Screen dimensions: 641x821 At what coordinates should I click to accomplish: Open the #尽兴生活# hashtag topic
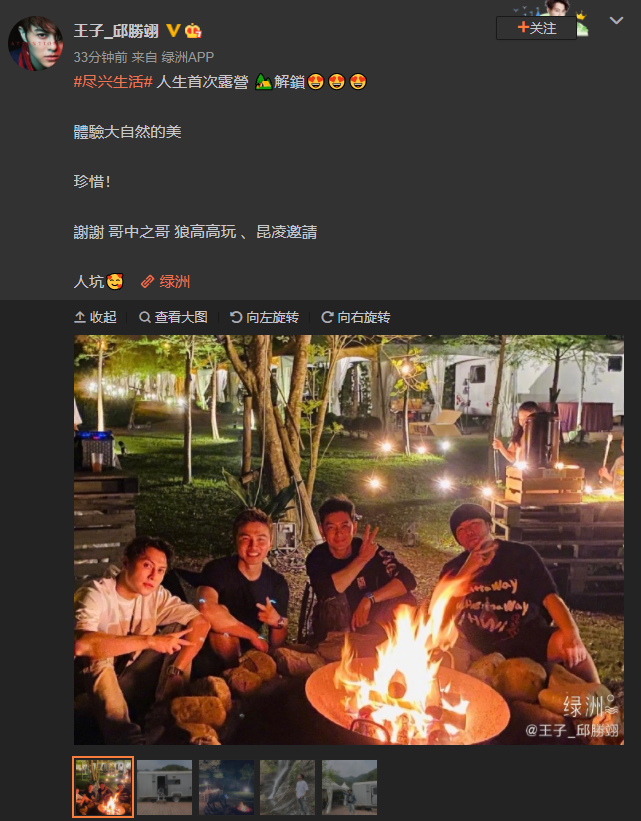(x=113, y=82)
